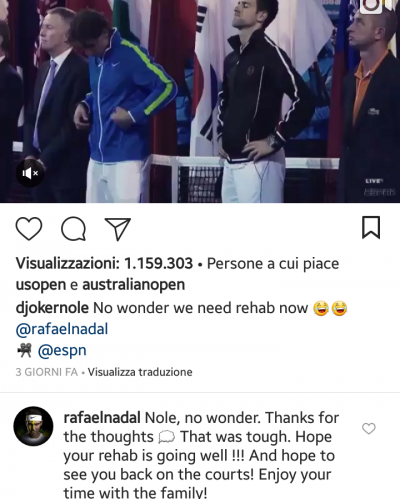Like rafaelnadal's comment with the small heart
Screen dimensions: 400x499
coord(369,428)
